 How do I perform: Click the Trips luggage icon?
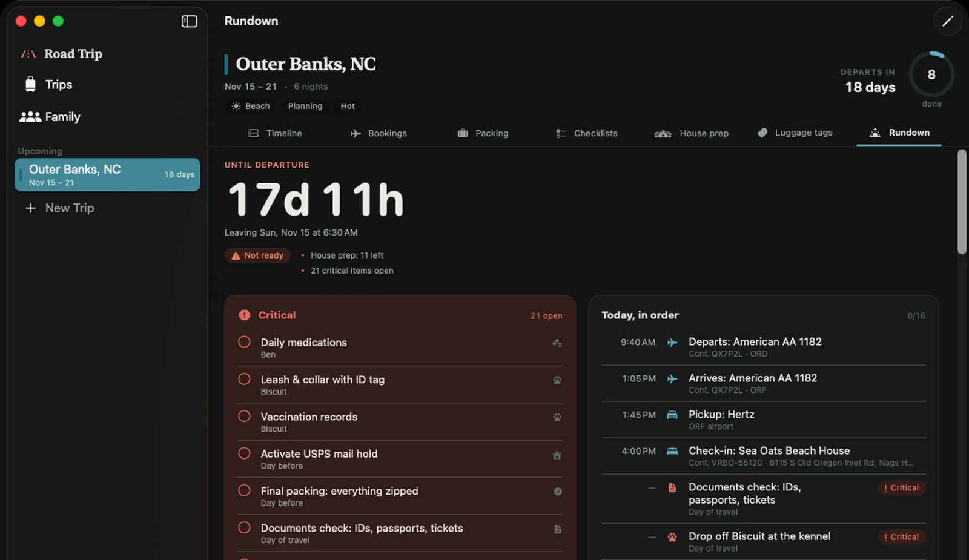coord(30,84)
